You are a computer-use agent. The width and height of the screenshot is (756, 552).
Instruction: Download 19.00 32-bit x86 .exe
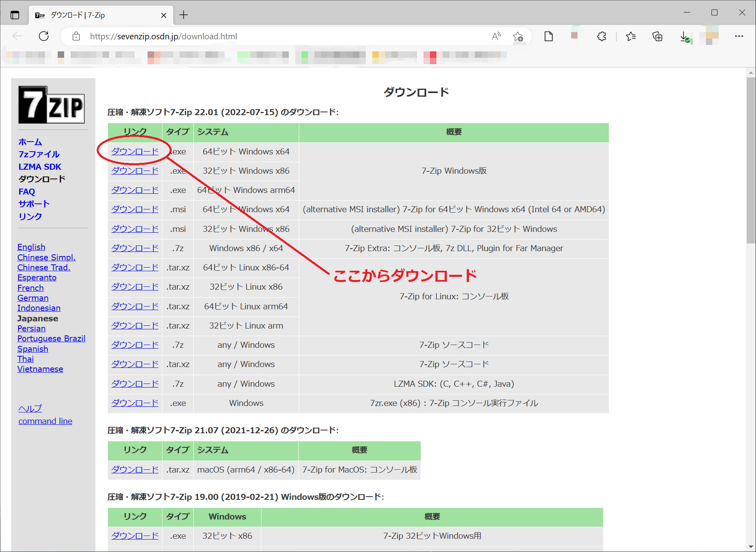point(135,536)
